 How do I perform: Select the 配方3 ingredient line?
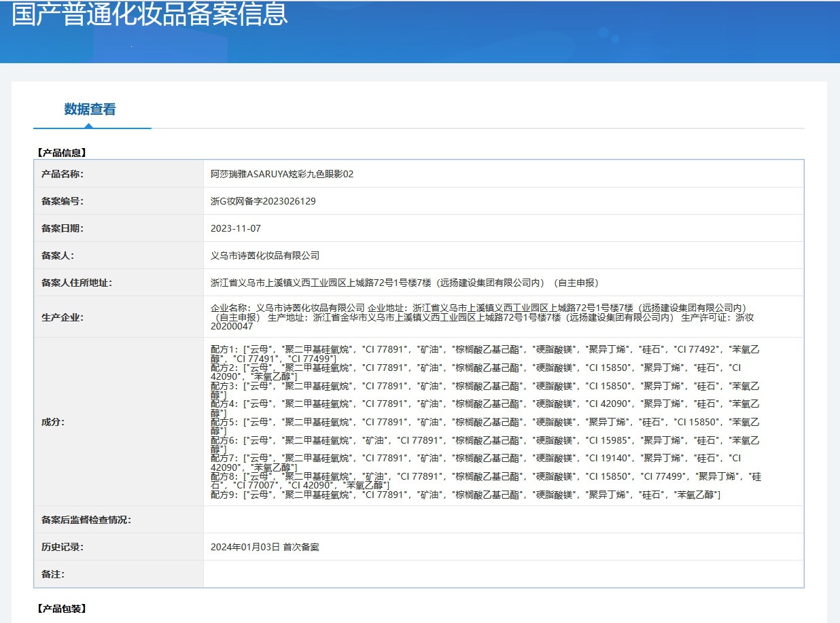[x=485, y=390]
